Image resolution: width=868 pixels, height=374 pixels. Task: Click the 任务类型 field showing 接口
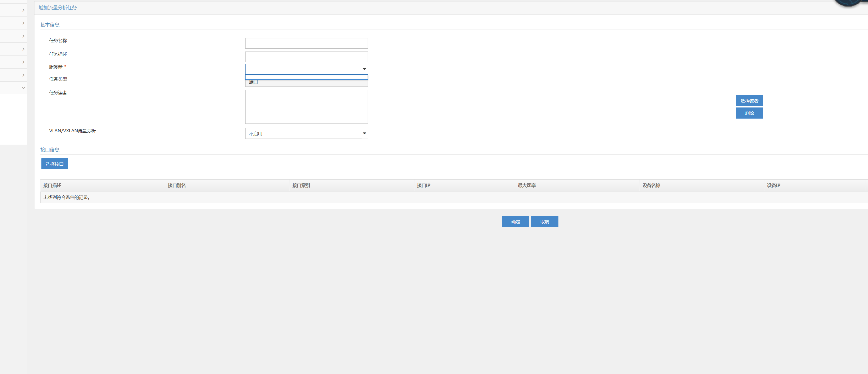(x=306, y=83)
